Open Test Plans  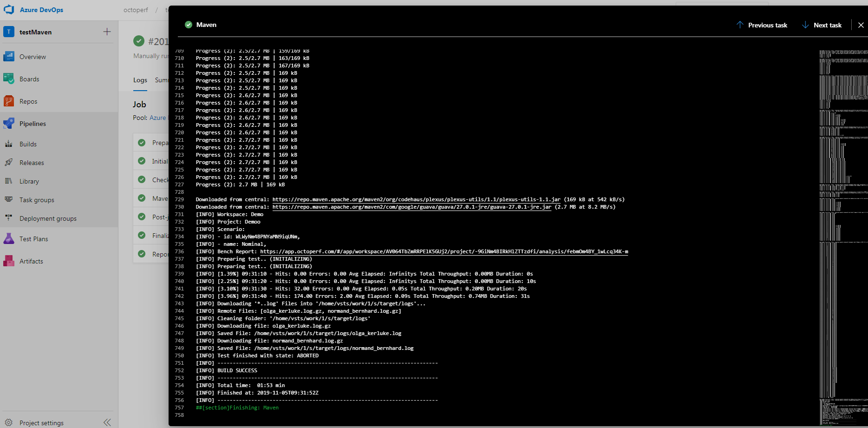point(34,238)
